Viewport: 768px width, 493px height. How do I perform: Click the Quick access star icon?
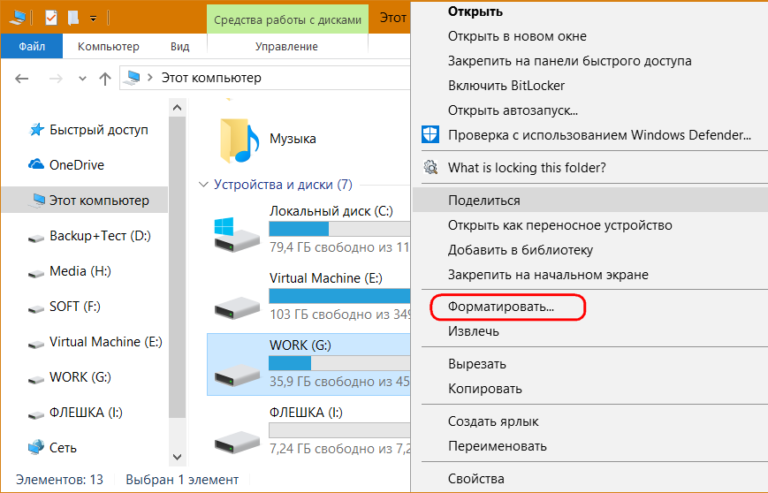36,130
